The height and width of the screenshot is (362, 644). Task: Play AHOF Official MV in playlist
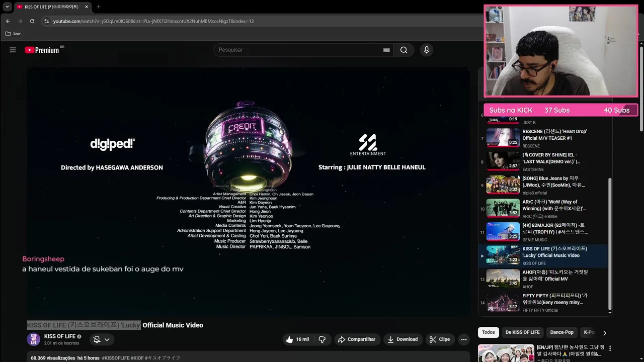point(543,279)
